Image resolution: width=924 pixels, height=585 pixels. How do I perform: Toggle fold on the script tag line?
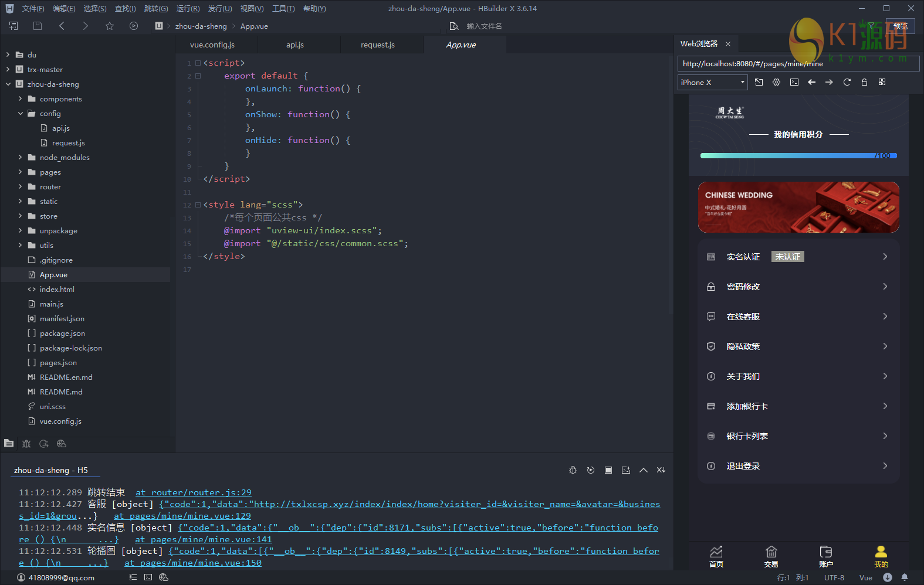[x=198, y=63]
